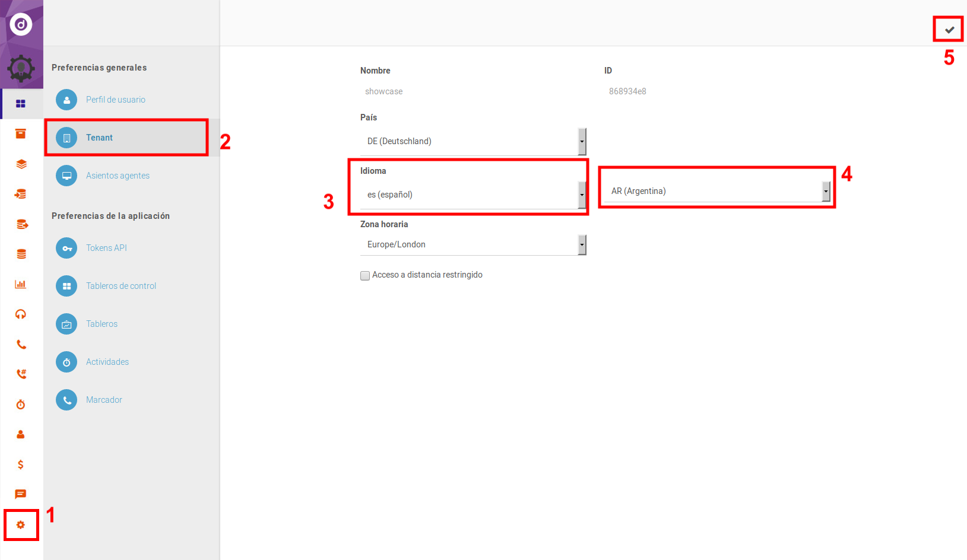Image resolution: width=967 pixels, height=560 pixels.
Task: Open Asientos agentes settings
Action: click(118, 175)
